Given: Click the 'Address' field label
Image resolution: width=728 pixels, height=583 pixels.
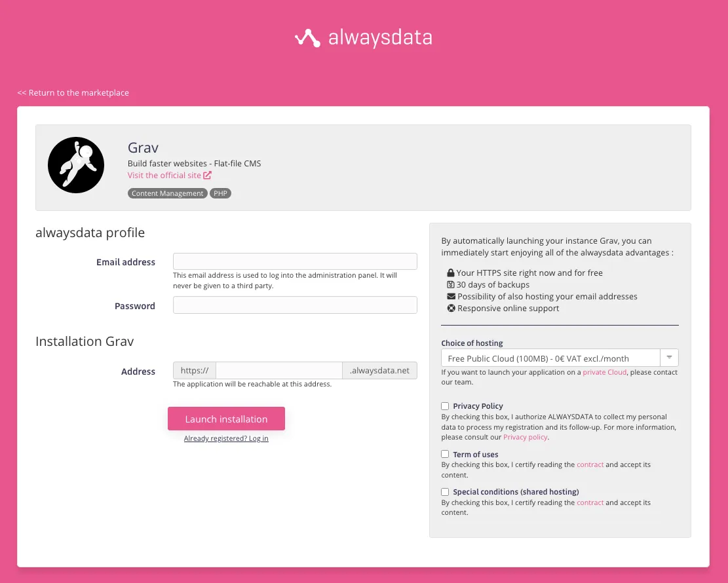Looking at the screenshot, I should click(x=138, y=371).
